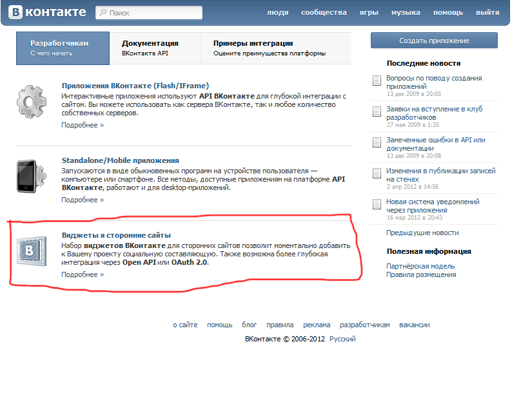Click the date "16 мар 2012 в 20:43"
This screenshot has height=420, width=512.
tap(415, 218)
